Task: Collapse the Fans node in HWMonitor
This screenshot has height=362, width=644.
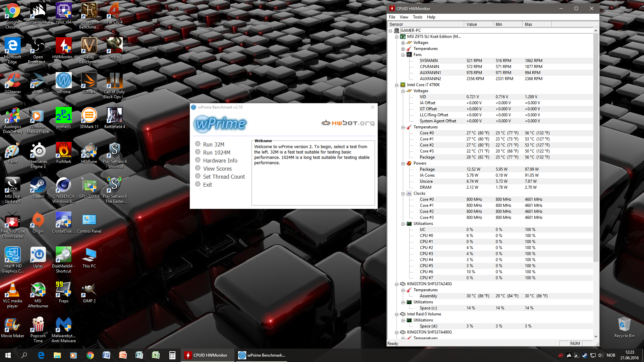Action: pos(403,55)
